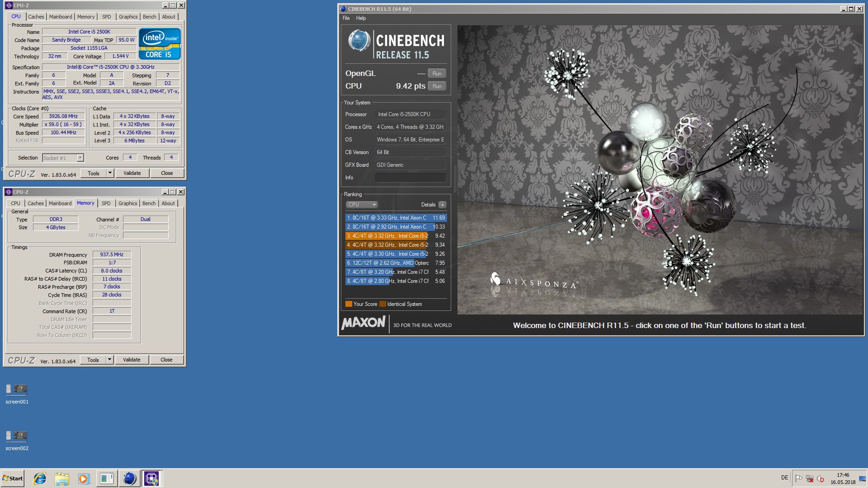Open the screen001 desktop icon
Viewport: 868px width, 488px height.
[x=17, y=394]
